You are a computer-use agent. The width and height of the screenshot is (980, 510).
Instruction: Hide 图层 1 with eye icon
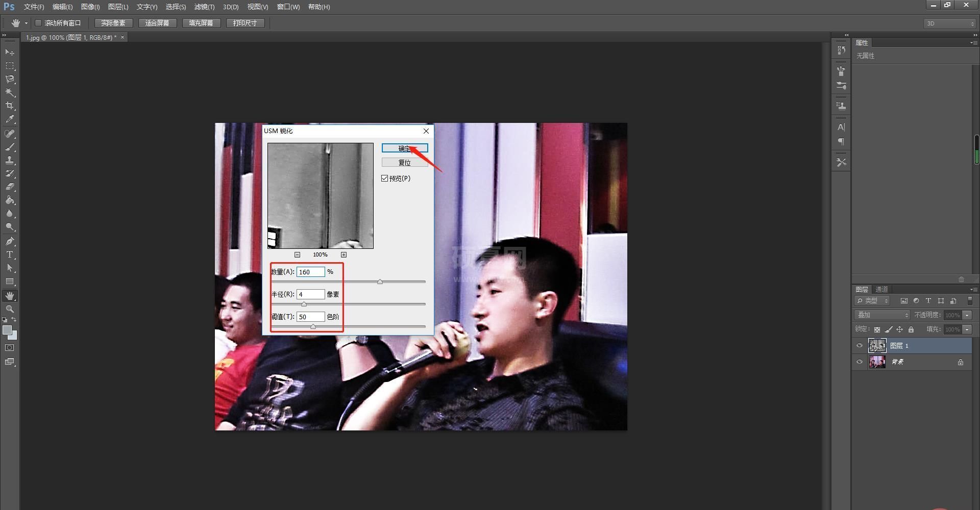[860, 346]
